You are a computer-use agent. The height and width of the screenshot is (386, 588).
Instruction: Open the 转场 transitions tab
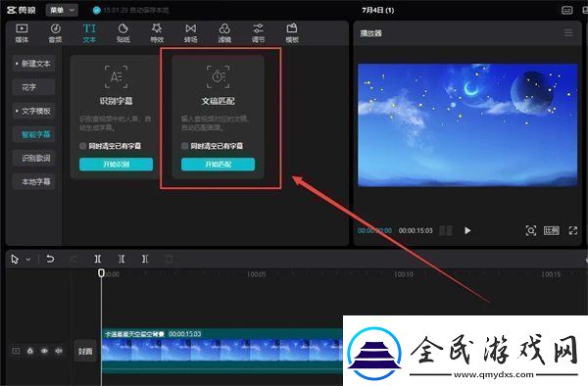click(190, 33)
